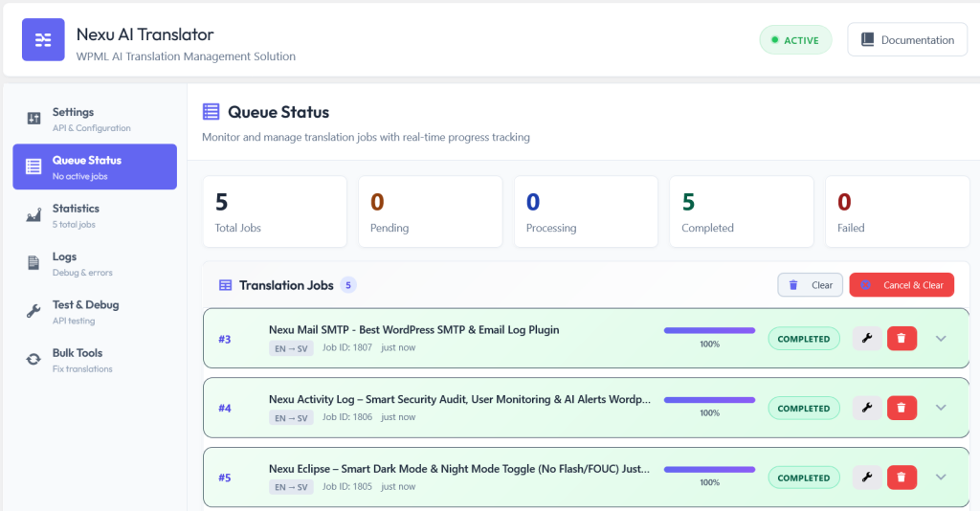Click Job ID: 1805 text
Image resolution: width=980 pixels, height=511 pixels.
point(346,486)
